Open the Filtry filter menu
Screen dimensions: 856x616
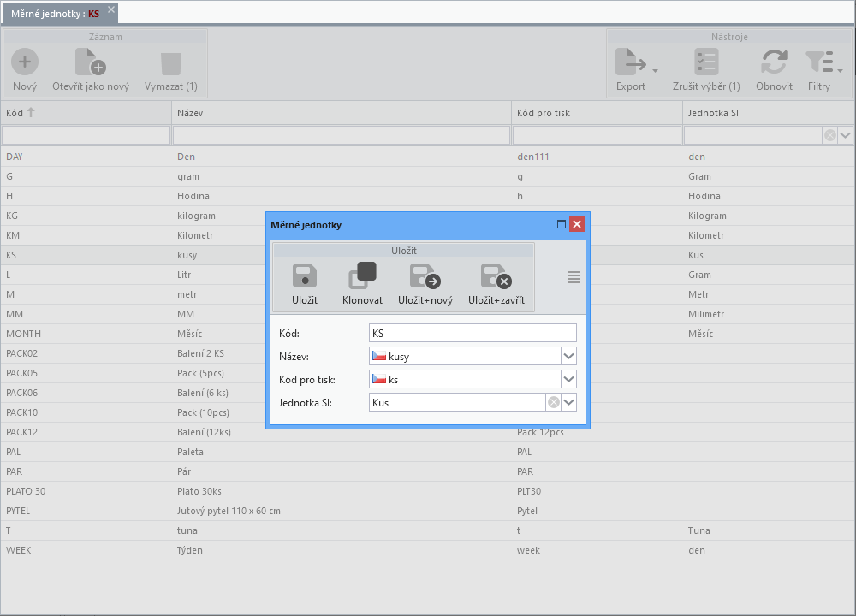click(x=823, y=62)
